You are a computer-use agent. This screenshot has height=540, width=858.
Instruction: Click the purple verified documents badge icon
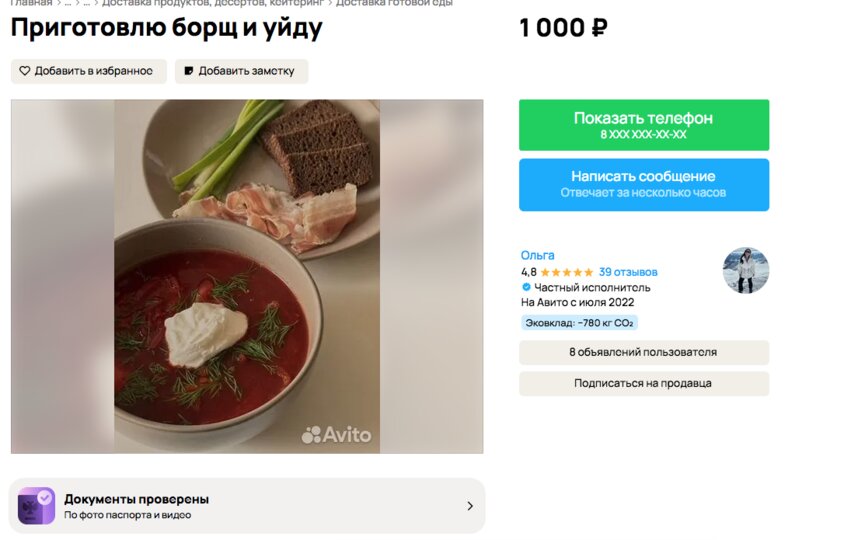(37, 506)
